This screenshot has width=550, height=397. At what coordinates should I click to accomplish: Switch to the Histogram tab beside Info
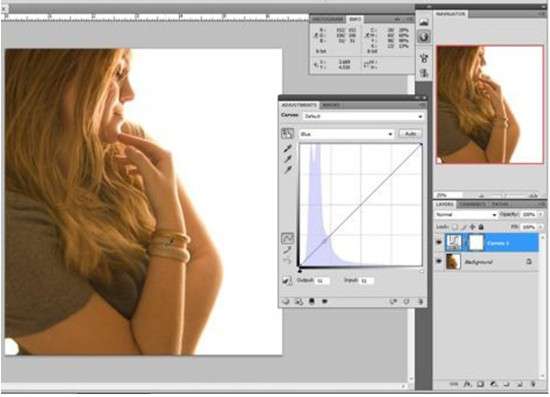point(328,19)
